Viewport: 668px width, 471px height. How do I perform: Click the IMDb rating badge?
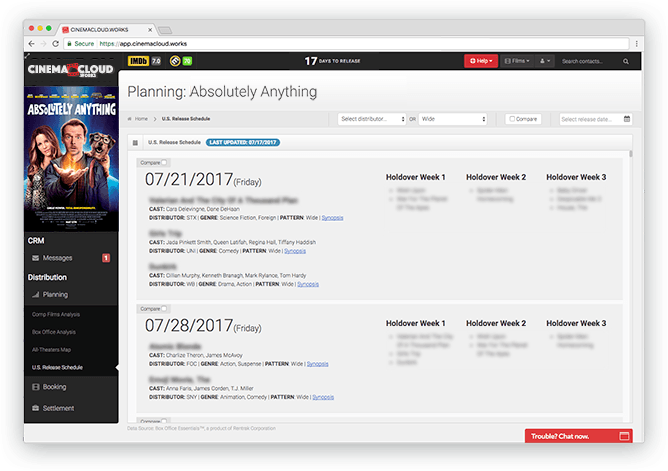point(138,61)
